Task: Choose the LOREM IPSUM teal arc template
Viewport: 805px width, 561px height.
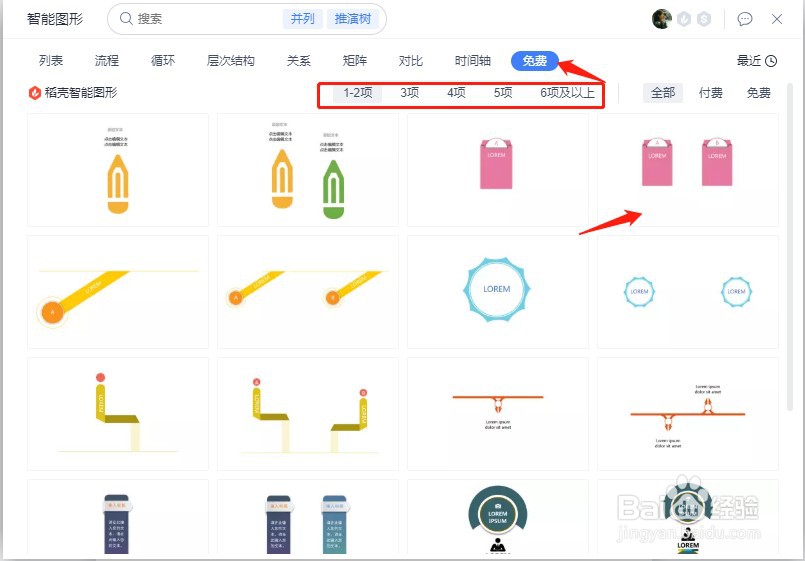Action: tap(497, 517)
